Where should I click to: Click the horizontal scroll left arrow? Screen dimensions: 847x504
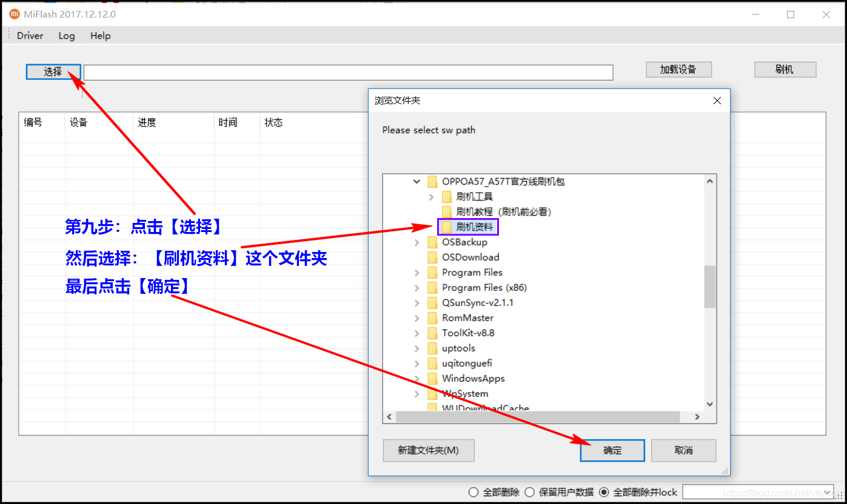tap(389, 417)
